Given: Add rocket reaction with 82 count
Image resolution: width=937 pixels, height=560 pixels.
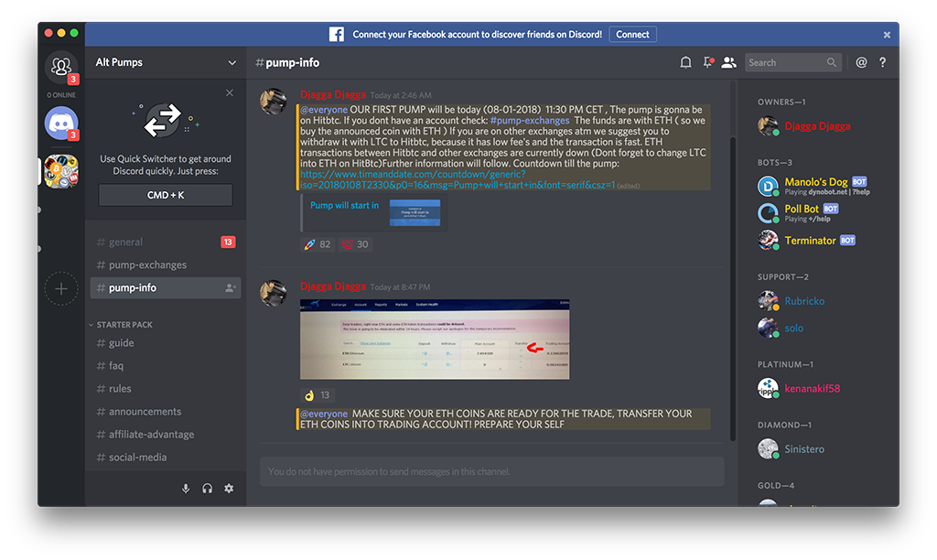Looking at the screenshot, I should (317, 244).
